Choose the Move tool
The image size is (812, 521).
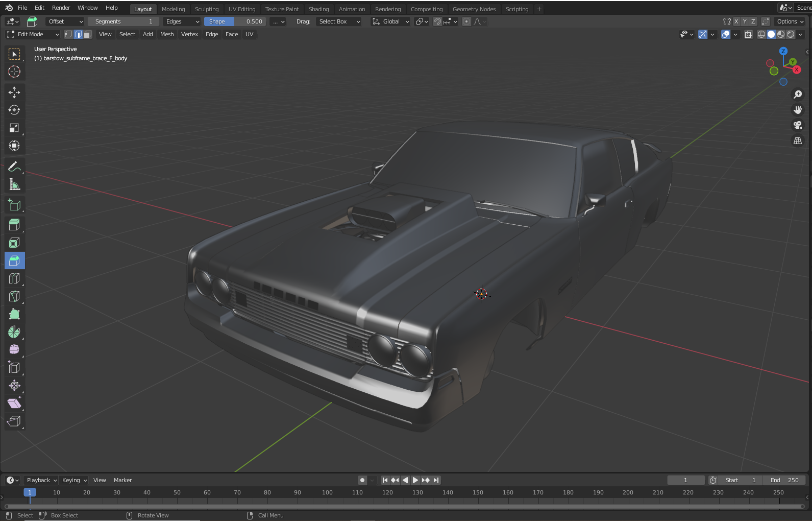(x=14, y=92)
